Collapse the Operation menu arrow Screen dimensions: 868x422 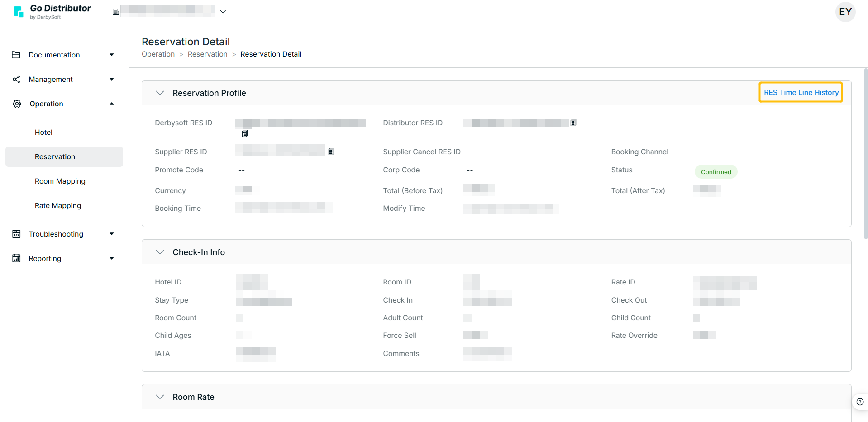coord(112,104)
